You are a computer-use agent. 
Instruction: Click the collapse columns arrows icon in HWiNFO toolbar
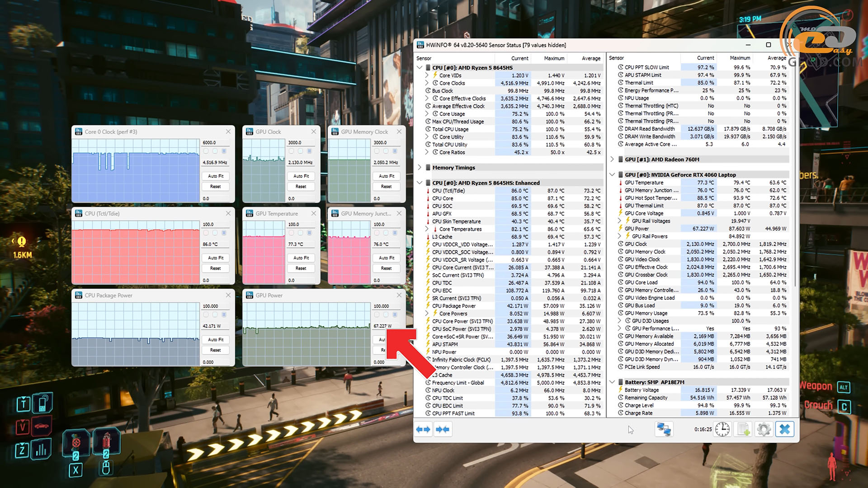click(x=443, y=429)
